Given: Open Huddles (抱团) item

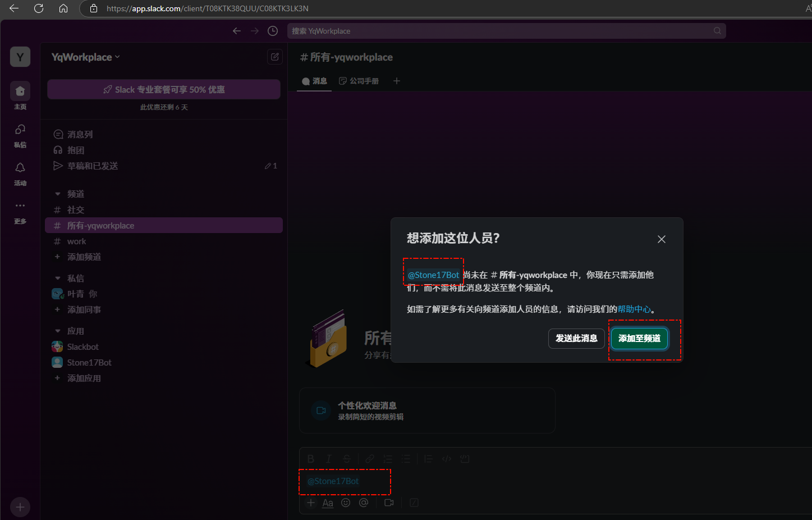Looking at the screenshot, I should pyautogui.click(x=164, y=150).
